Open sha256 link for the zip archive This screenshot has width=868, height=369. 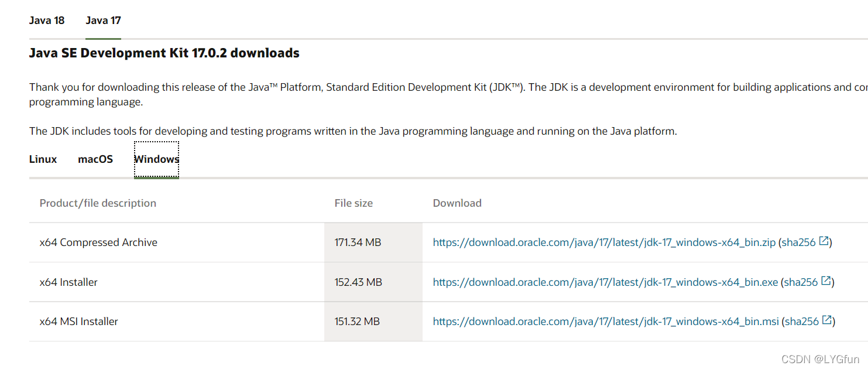[798, 242]
